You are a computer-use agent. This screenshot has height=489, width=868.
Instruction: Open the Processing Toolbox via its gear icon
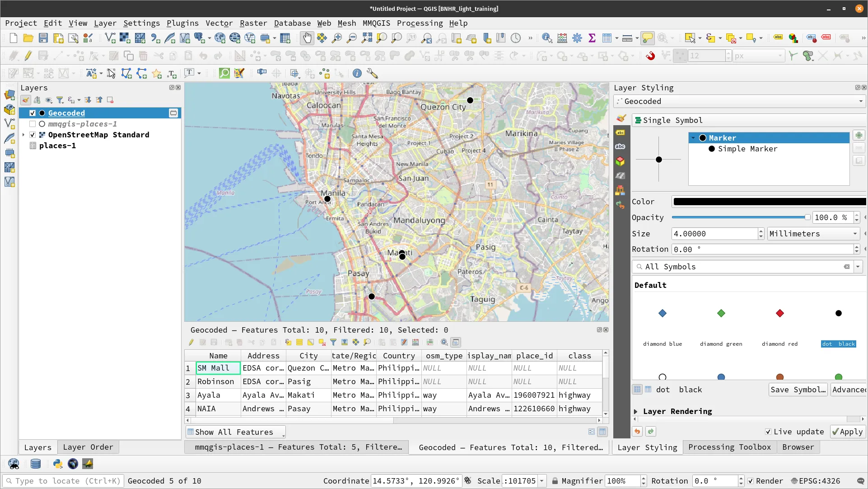point(577,38)
